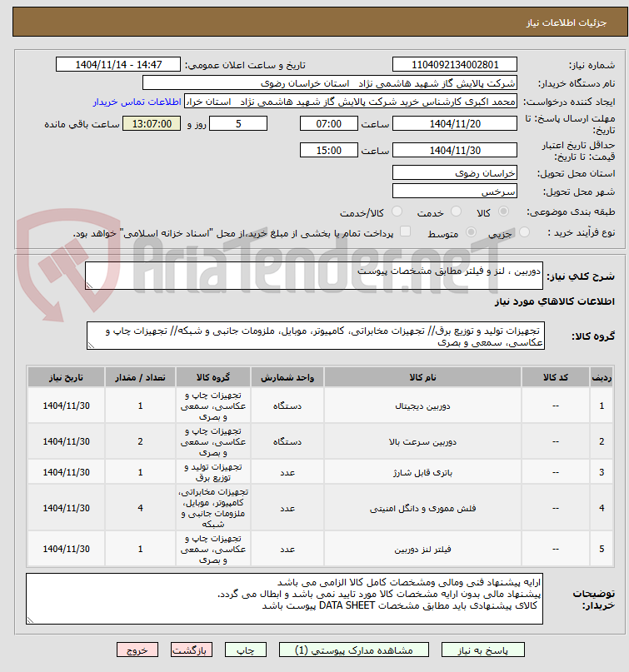Click the چاپ print button
Screen dimensions: 629x672
246,650
